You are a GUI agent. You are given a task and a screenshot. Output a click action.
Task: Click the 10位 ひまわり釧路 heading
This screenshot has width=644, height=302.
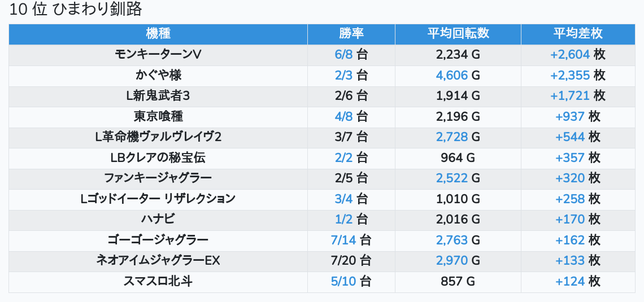click(x=76, y=9)
